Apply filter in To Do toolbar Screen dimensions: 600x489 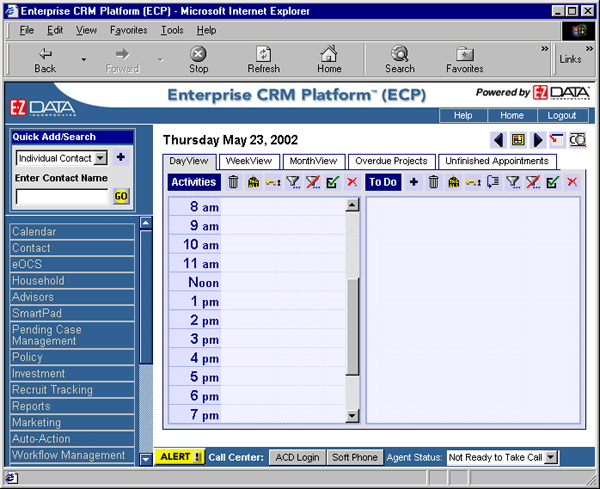point(513,182)
